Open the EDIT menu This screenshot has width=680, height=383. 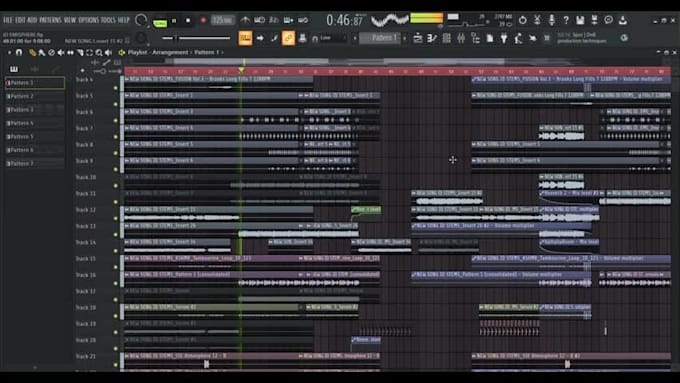click(20, 20)
